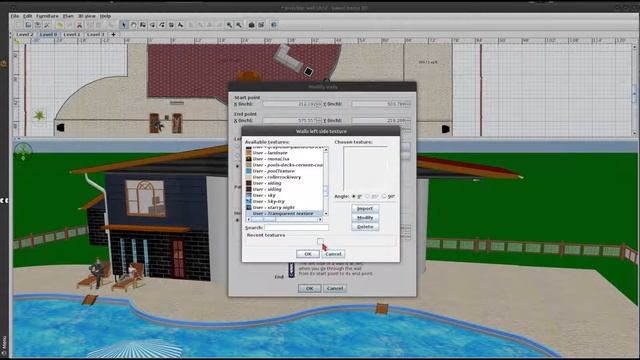Screen dimensions: 640x360
Task: Click the Create photo camera icon
Action: tap(252, 25)
